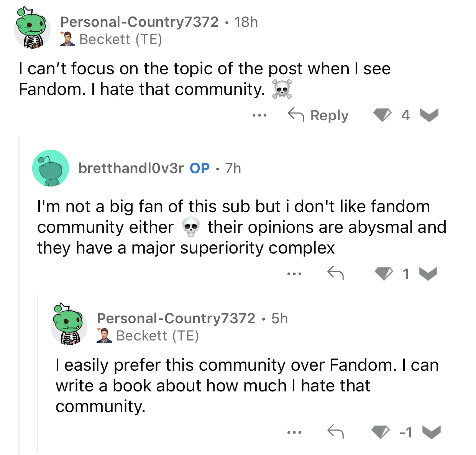Collapse the top comment using its chevron
The width and height of the screenshot is (476, 455).
428,115
